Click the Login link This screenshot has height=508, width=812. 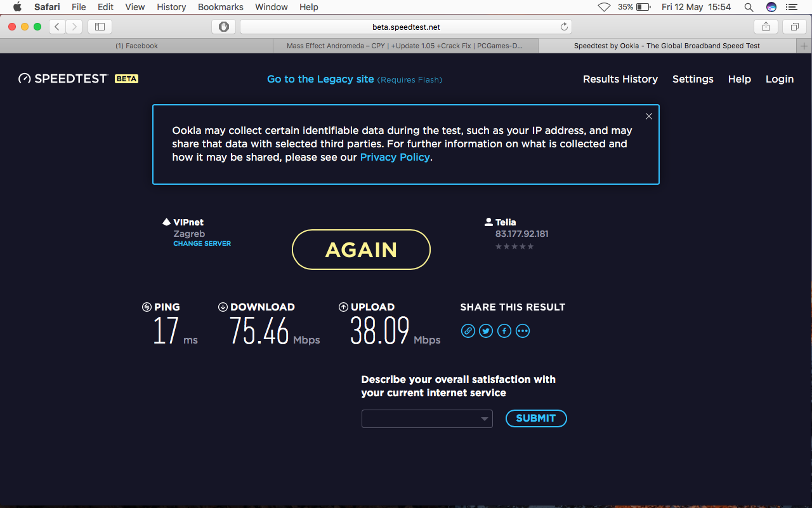pyautogui.click(x=780, y=79)
